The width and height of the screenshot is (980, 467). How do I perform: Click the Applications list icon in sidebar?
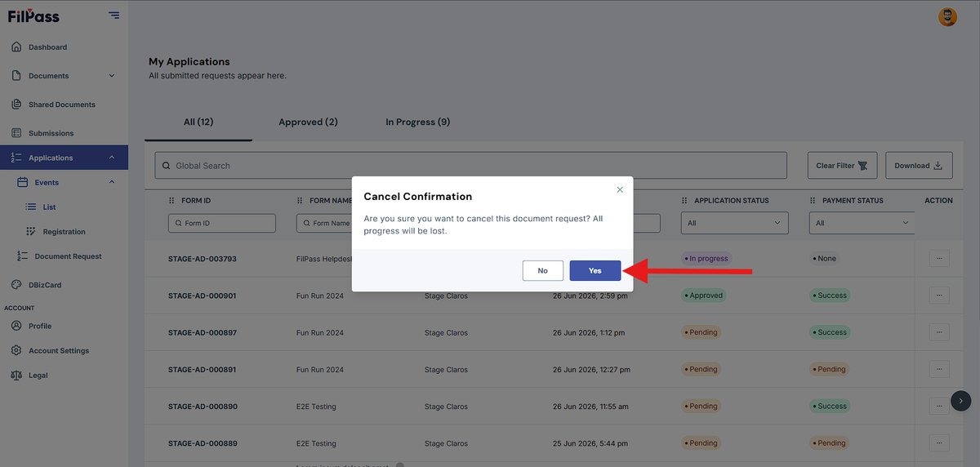(16, 158)
